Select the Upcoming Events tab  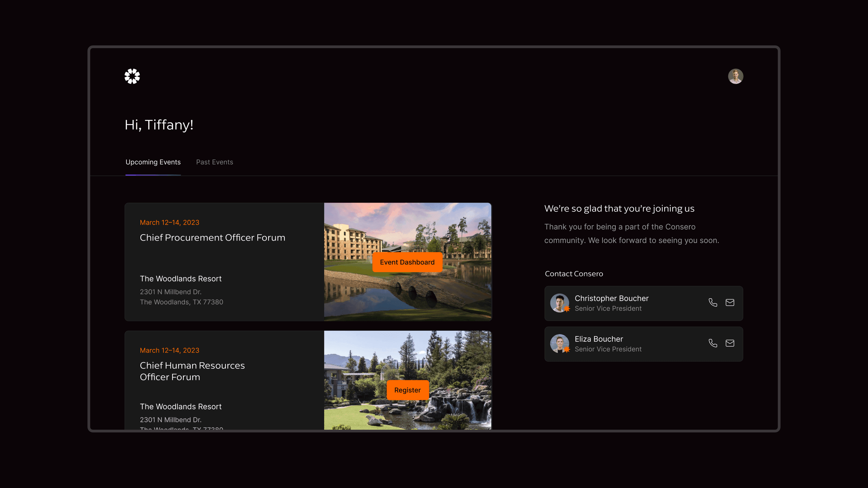pyautogui.click(x=153, y=162)
